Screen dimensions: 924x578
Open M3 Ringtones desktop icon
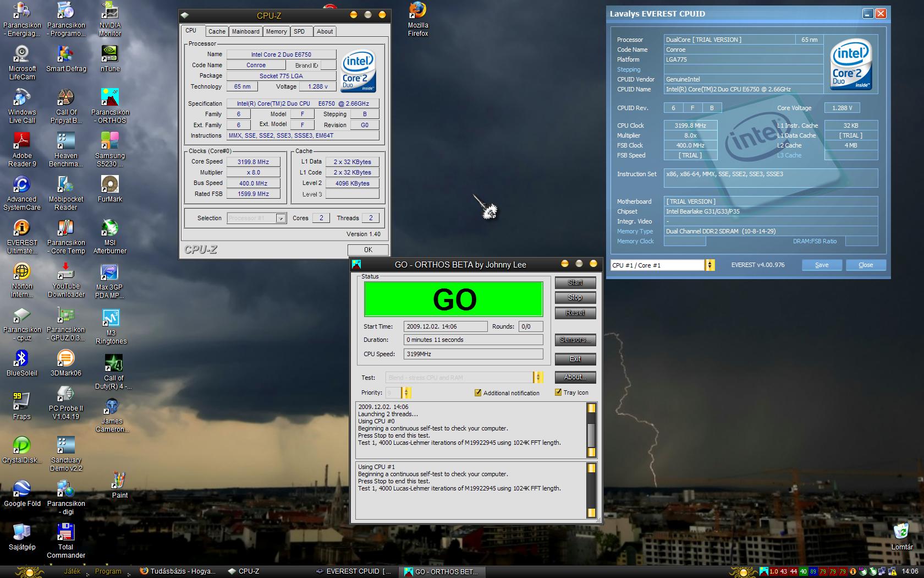111,327
